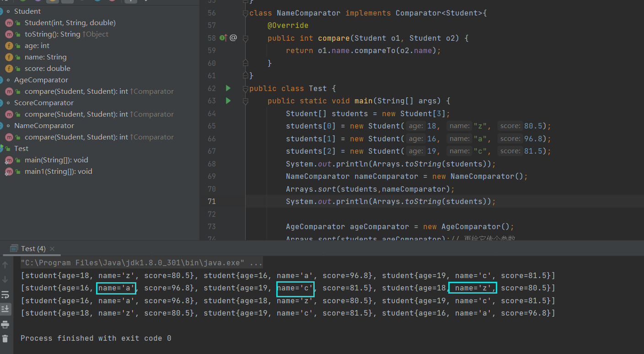Screen dimensions: 644x354
Task: Select the Student class in the Structure tree
Action: point(27,11)
